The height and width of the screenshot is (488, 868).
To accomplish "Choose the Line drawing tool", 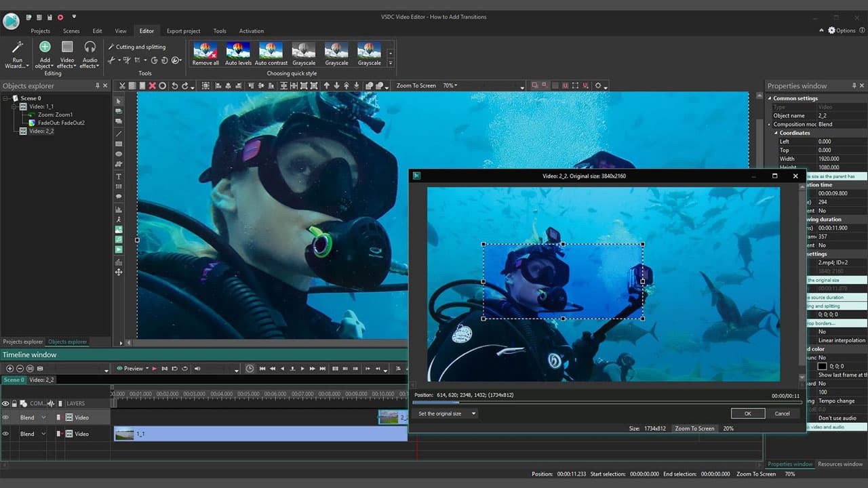I will click(118, 134).
